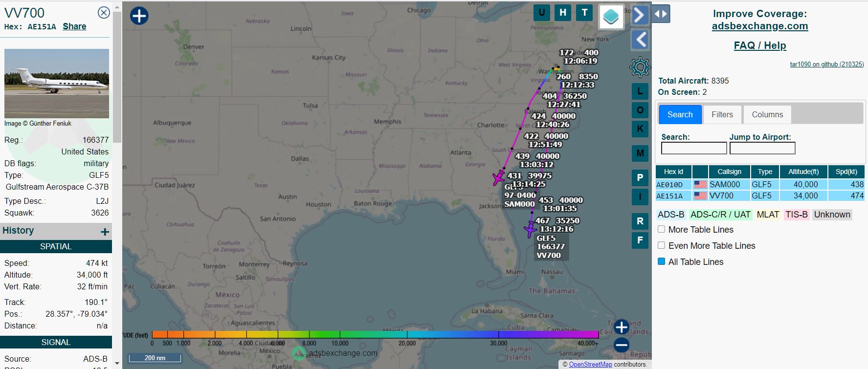Toggle the I map button

tap(640, 196)
